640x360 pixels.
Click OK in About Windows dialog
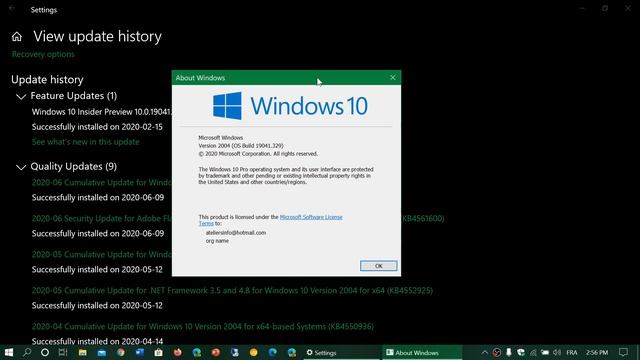378,266
